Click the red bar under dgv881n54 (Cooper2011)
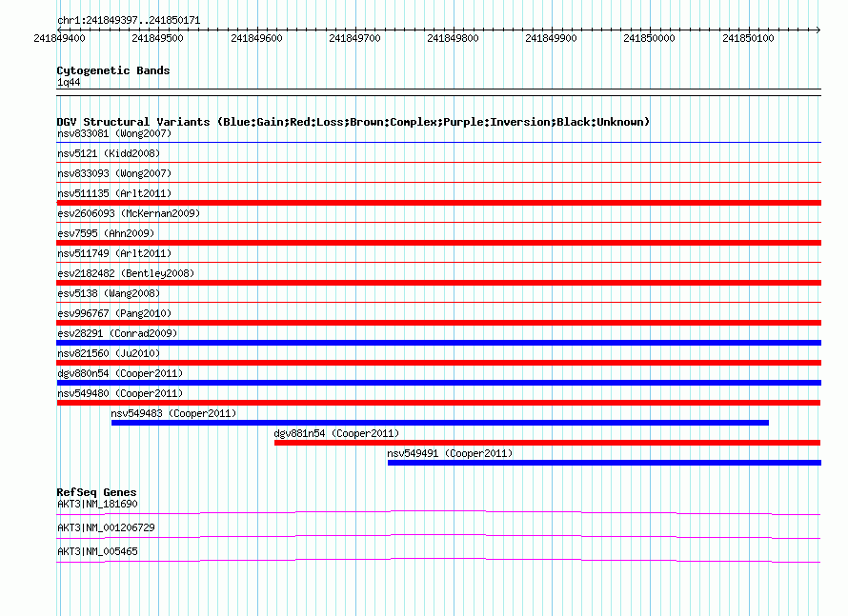 point(547,443)
